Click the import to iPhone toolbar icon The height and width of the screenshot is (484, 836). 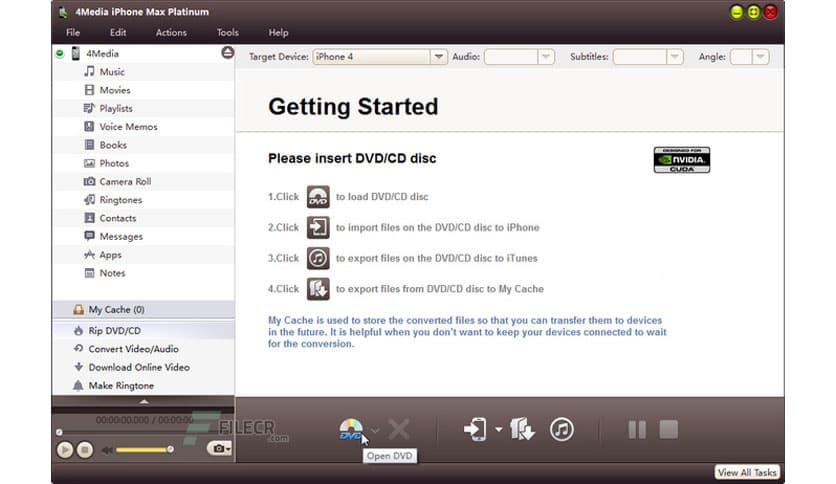pyautogui.click(x=475, y=430)
